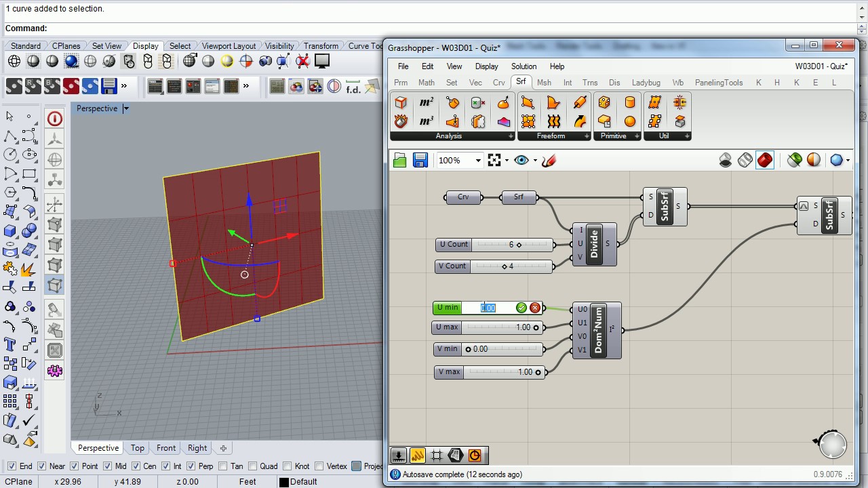Open Grasshopper file with green folder icon
Image resolution: width=868 pixels, height=488 pixels.
[x=399, y=160]
